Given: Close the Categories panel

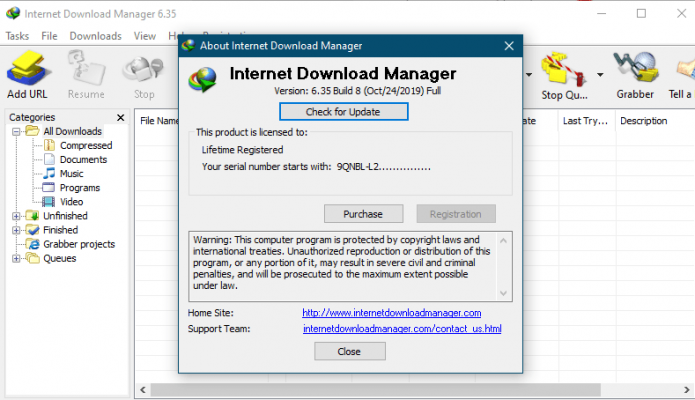Looking at the screenshot, I should [120, 117].
